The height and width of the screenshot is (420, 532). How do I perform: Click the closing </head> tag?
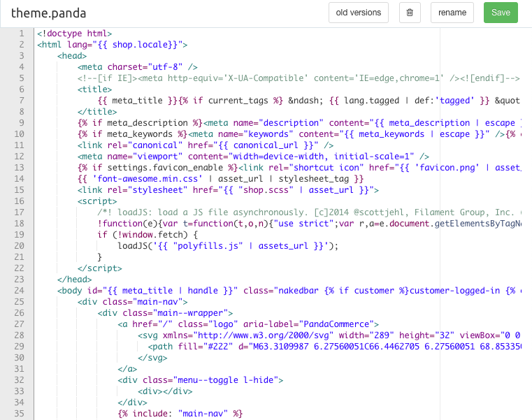pyautogui.click(x=74, y=280)
